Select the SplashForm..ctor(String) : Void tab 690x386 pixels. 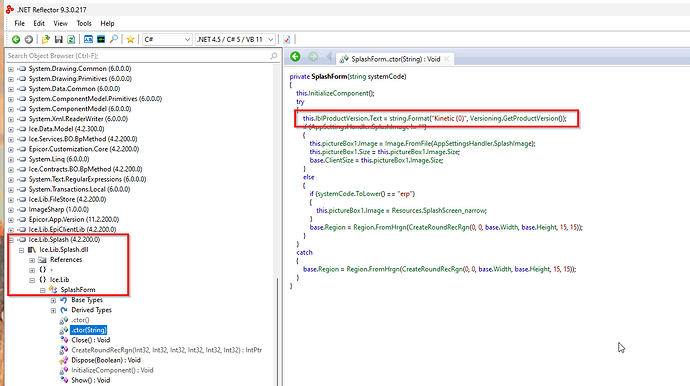point(395,59)
